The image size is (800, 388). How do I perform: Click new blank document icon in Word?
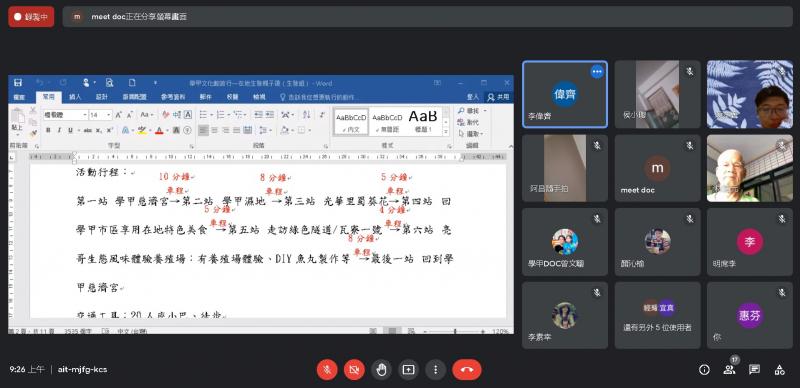[x=132, y=83]
